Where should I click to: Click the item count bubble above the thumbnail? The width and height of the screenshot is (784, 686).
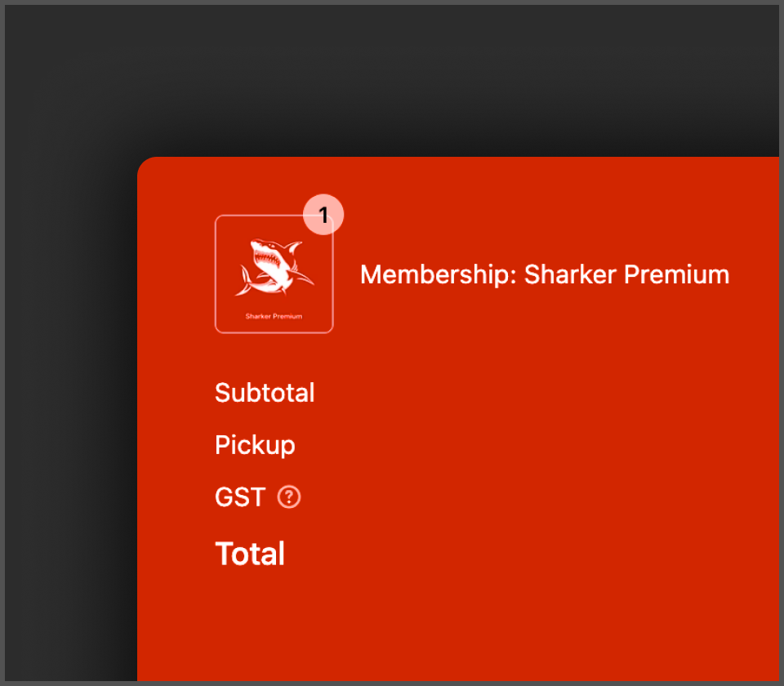(323, 215)
